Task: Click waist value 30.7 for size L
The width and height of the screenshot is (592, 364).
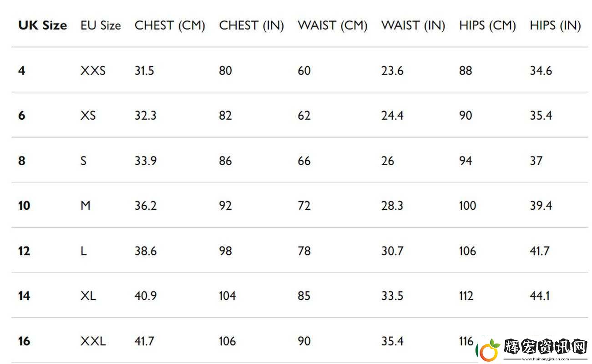Action: tap(392, 251)
